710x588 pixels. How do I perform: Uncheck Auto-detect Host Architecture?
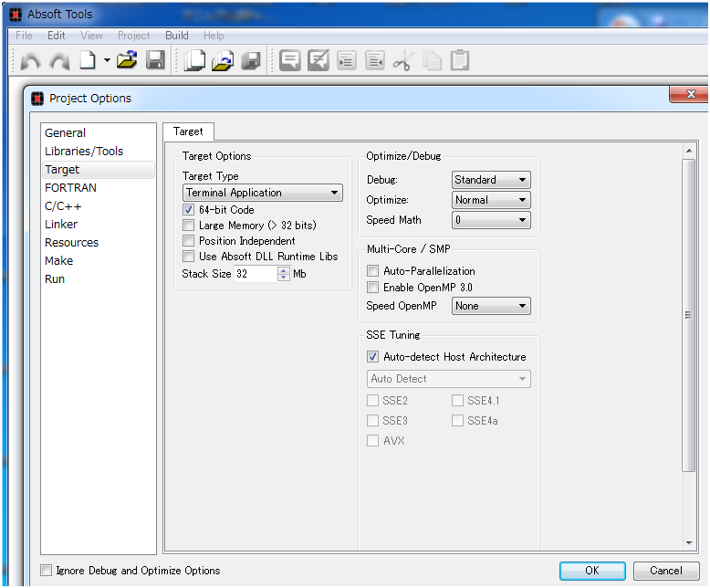(372, 357)
